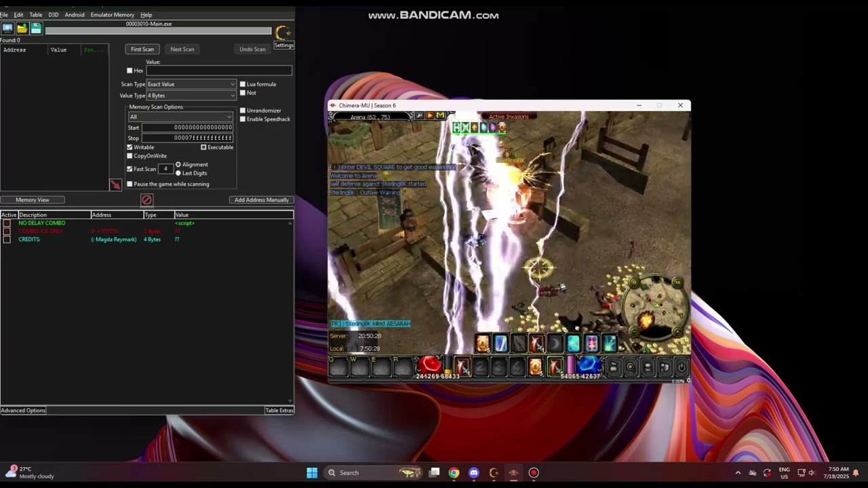Click orange play icon in game top bar
This screenshot has height=488, width=868.
click(x=429, y=116)
